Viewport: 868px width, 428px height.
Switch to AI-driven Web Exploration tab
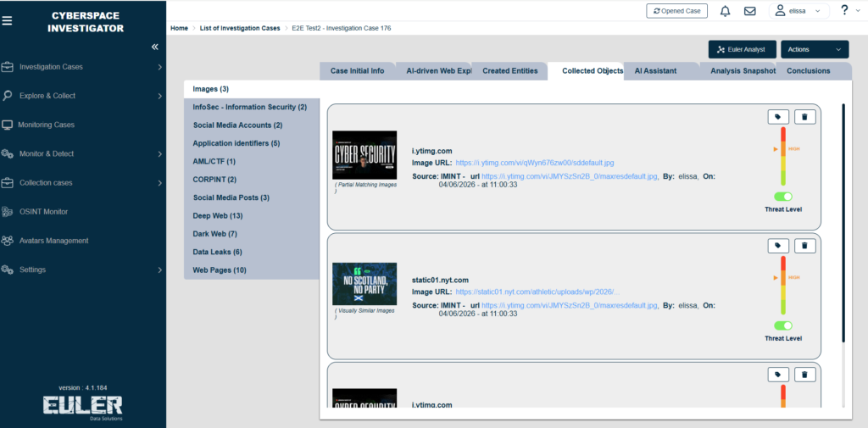[x=434, y=71]
